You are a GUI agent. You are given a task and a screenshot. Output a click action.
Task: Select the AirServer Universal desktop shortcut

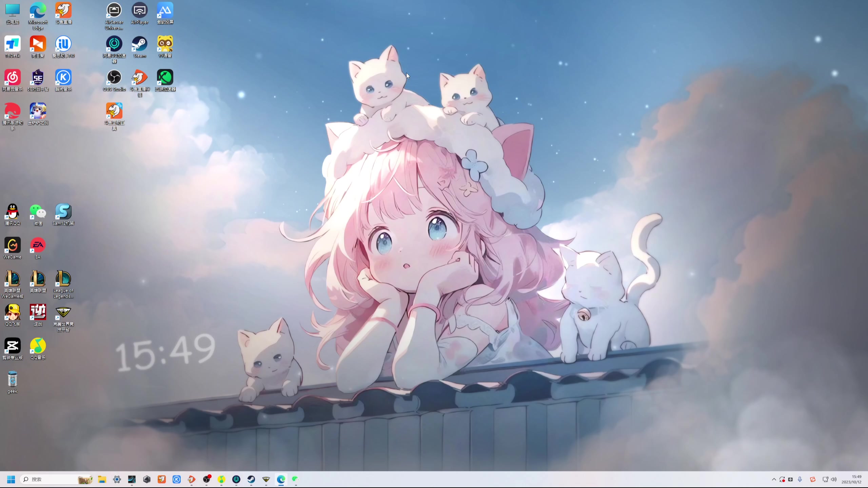click(114, 16)
